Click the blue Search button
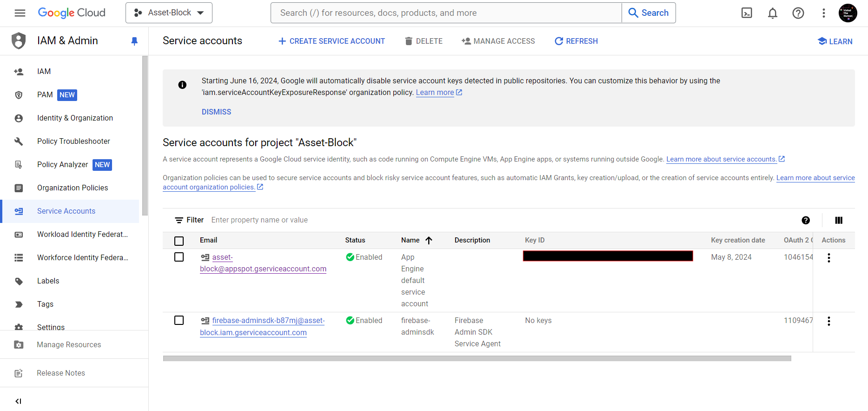 pyautogui.click(x=649, y=13)
